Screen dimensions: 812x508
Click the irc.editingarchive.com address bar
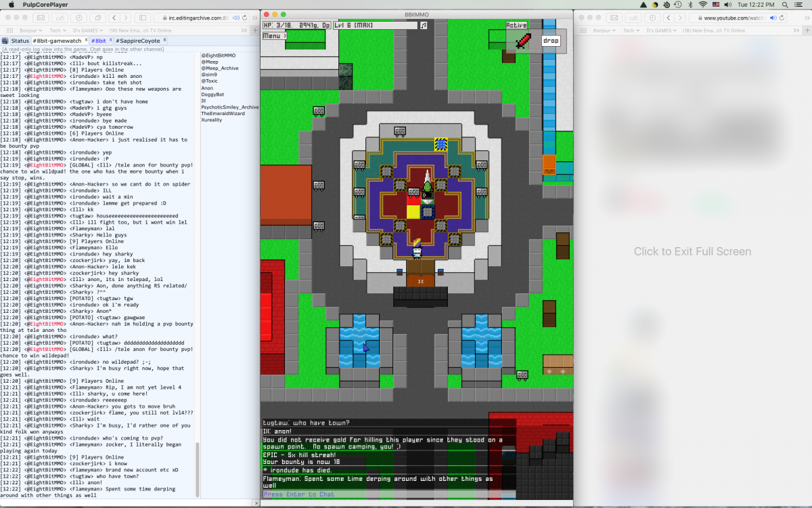202,18
